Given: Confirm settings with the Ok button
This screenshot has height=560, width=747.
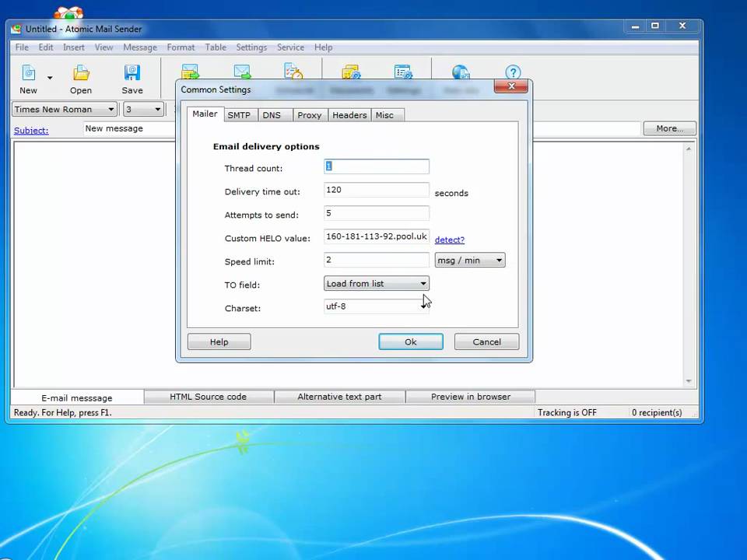Looking at the screenshot, I should click(410, 341).
